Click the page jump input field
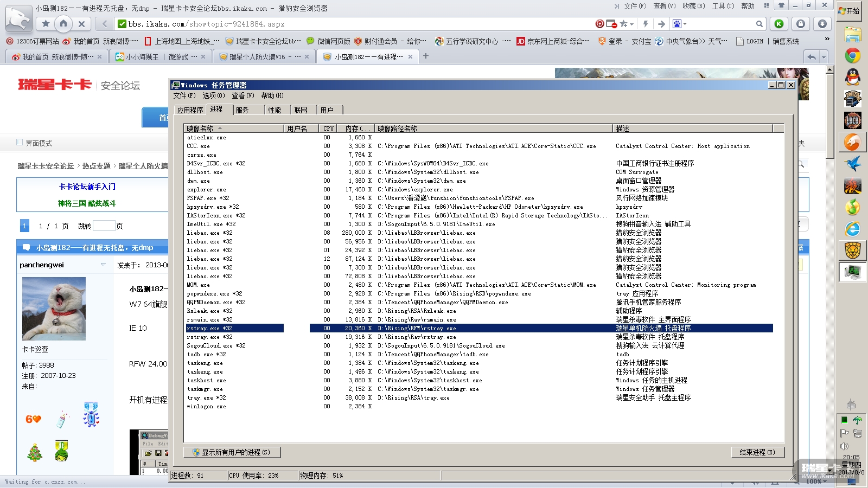The image size is (868, 488). [x=104, y=226]
